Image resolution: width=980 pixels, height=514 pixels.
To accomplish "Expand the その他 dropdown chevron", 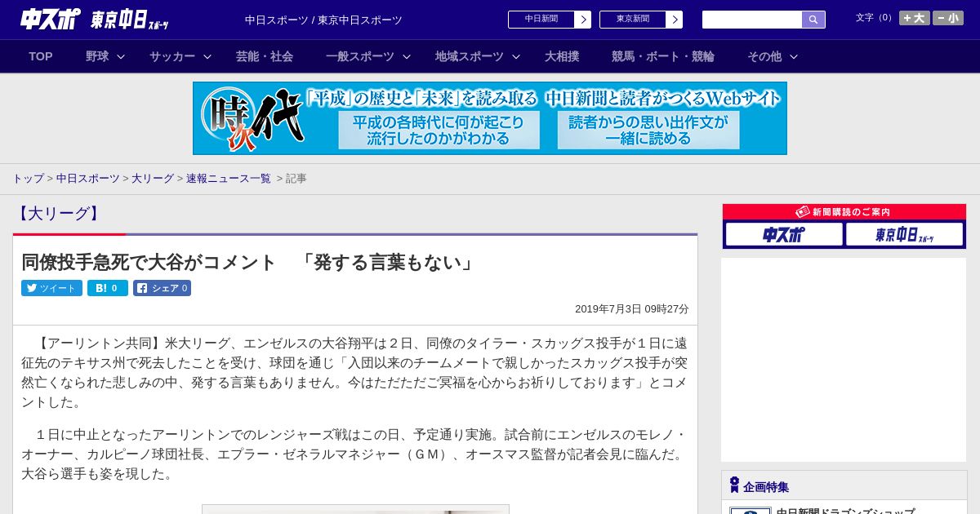I will tap(794, 56).
